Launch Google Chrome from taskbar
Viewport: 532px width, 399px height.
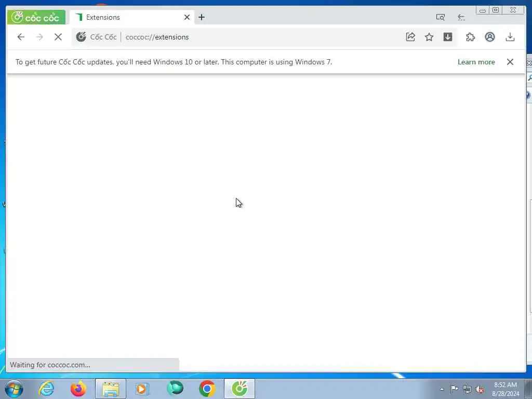click(207, 389)
